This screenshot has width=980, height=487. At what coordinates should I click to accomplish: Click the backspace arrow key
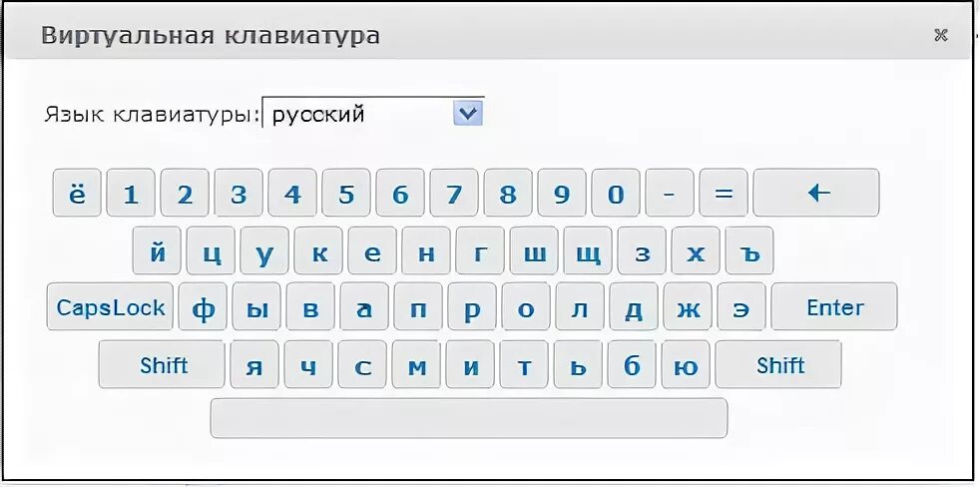(x=816, y=193)
